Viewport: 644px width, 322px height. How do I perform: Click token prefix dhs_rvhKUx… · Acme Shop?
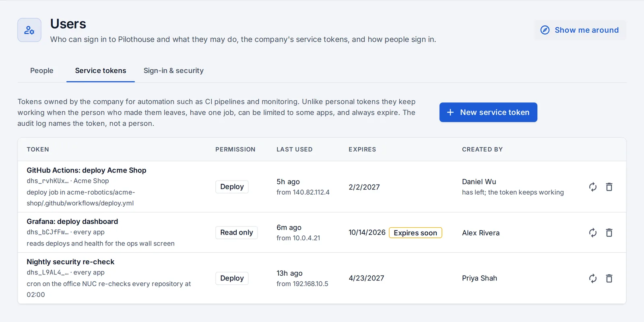click(68, 181)
